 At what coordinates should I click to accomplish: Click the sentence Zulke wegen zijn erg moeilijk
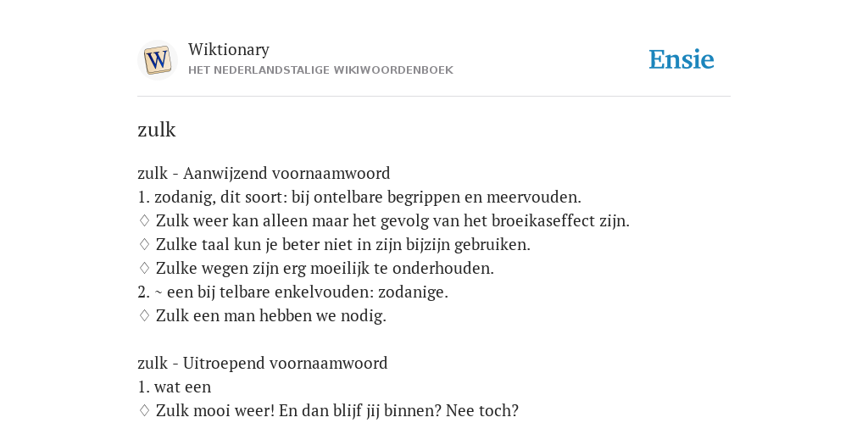(325, 269)
